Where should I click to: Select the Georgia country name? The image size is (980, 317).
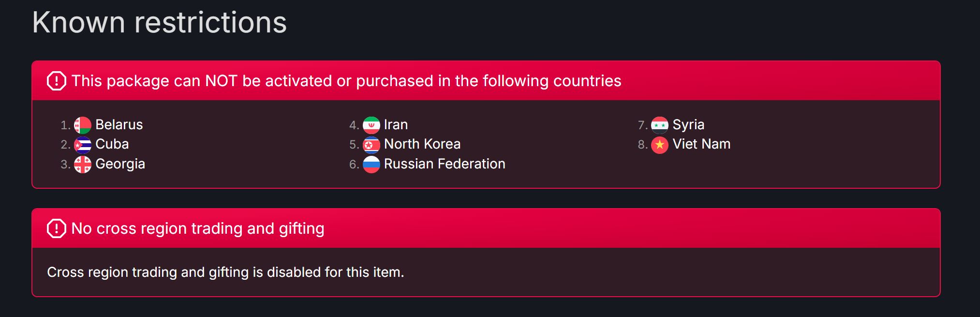click(x=120, y=164)
